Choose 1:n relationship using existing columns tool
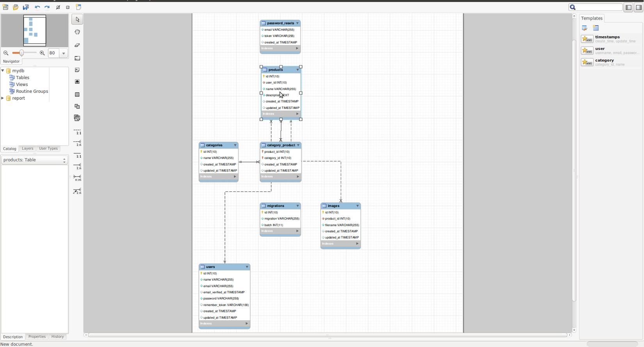644x347 pixels. 77,191
